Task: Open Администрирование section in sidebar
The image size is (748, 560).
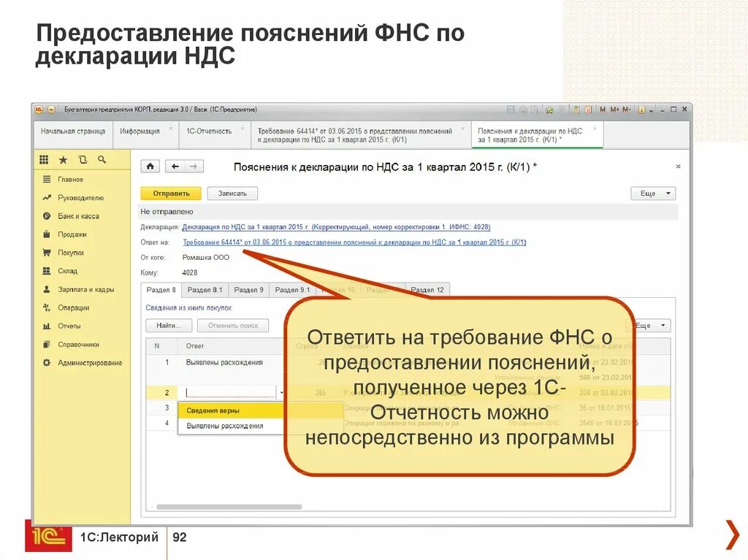Action: (x=90, y=363)
